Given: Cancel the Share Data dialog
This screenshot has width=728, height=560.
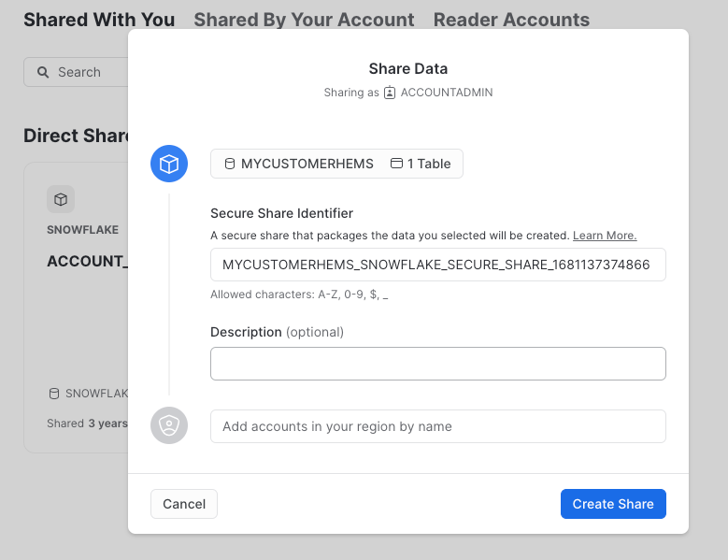Looking at the screenshot, I should click(x=184, y=504).
